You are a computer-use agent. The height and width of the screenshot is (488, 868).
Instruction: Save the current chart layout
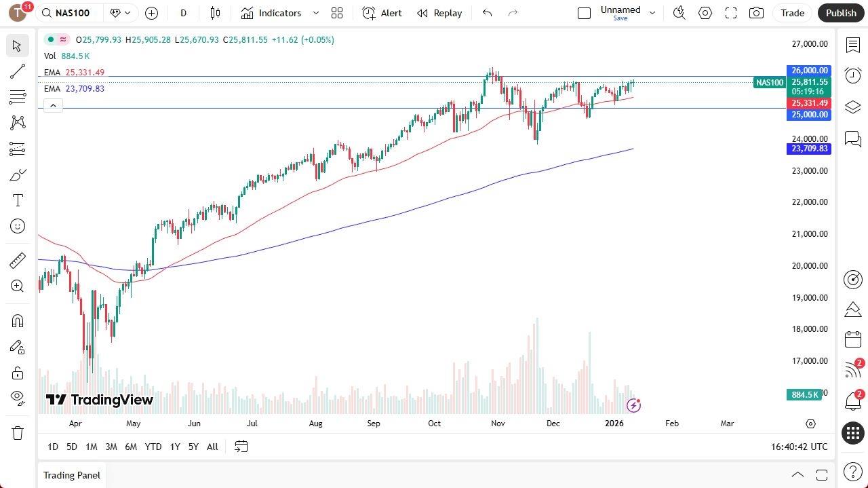619,18
